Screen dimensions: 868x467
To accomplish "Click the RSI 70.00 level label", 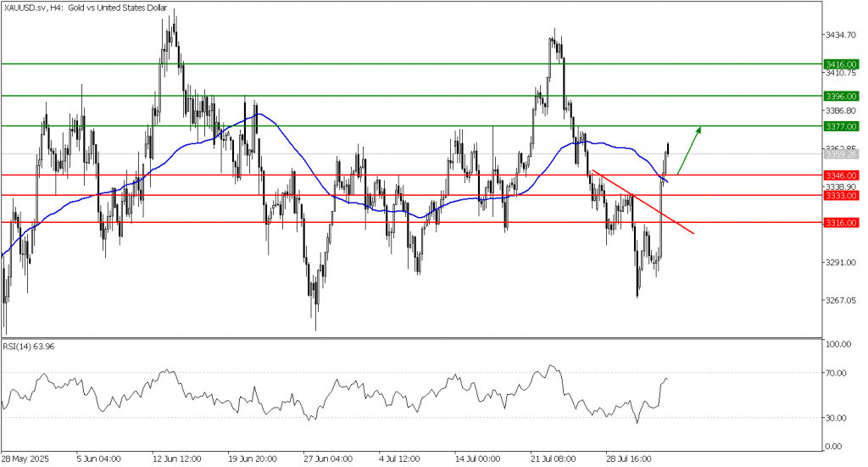I will (836, 373).
